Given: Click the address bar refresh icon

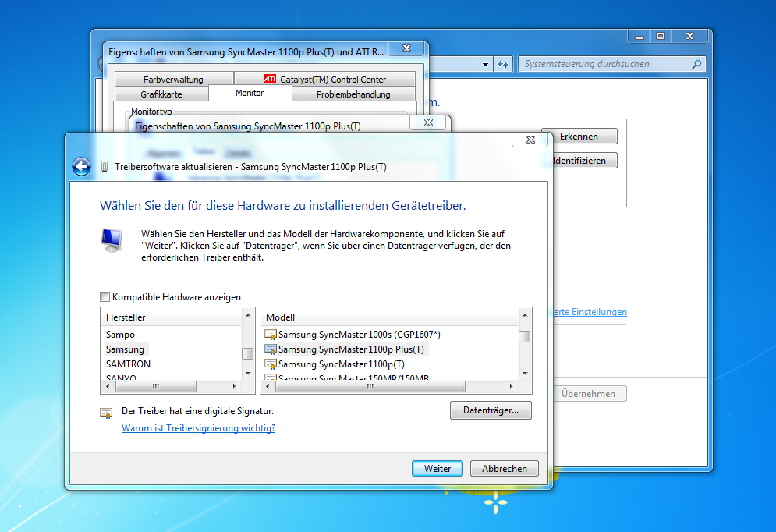Looking at the screenshot, I should pos(503,64).
